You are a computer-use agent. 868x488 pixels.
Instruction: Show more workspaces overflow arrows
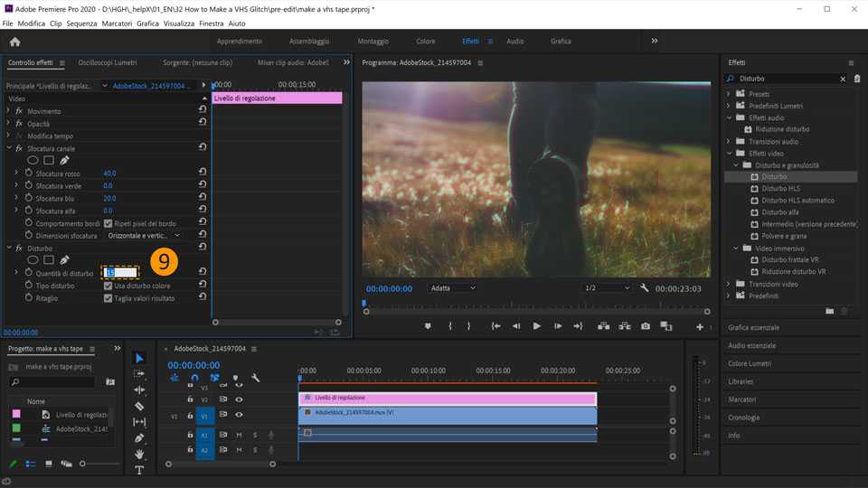[655, 41]
